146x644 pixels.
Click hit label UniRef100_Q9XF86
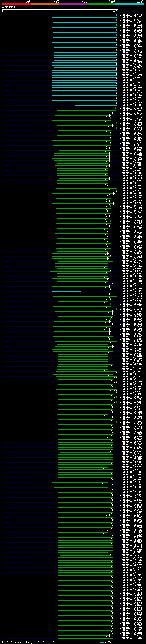pos(131,354)
